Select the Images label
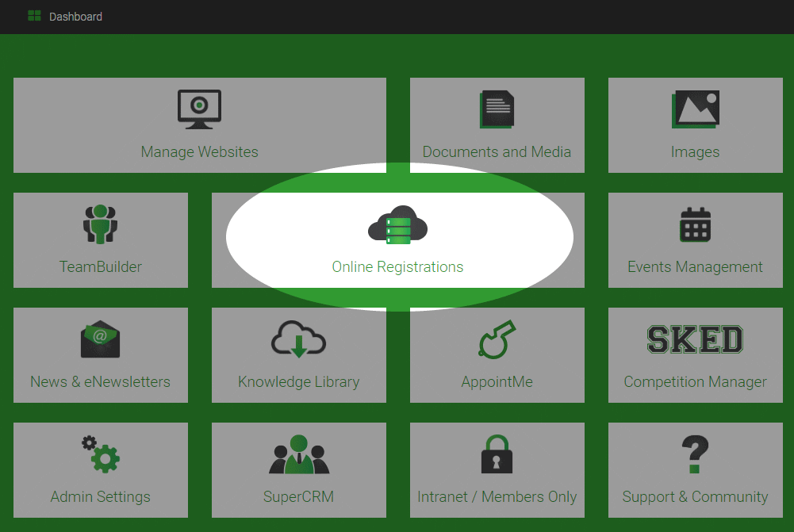The image size is (794, 532). tap(696, 152)
